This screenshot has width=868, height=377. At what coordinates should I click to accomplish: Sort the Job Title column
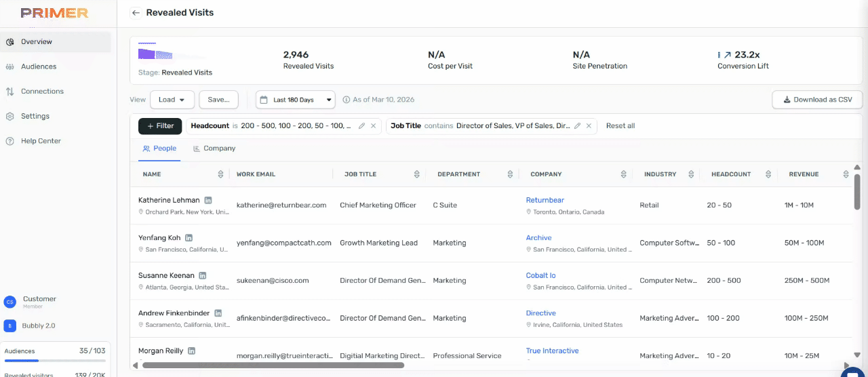point(416,174)
